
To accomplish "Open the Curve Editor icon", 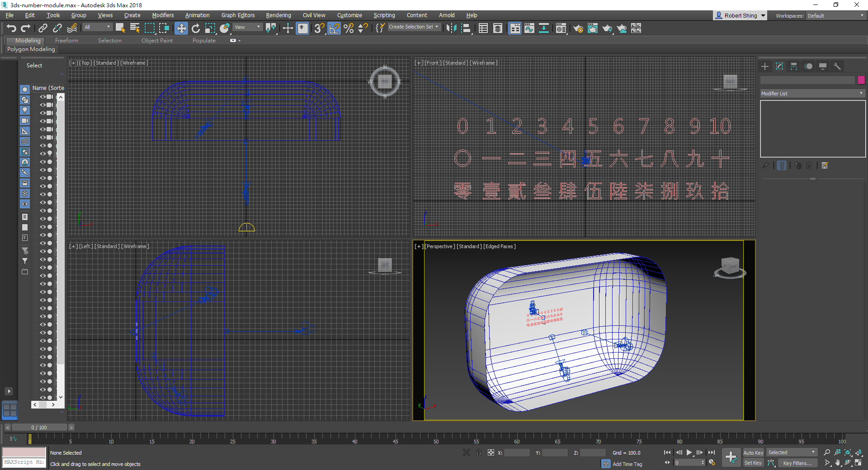I will click(x=529, y=28).
